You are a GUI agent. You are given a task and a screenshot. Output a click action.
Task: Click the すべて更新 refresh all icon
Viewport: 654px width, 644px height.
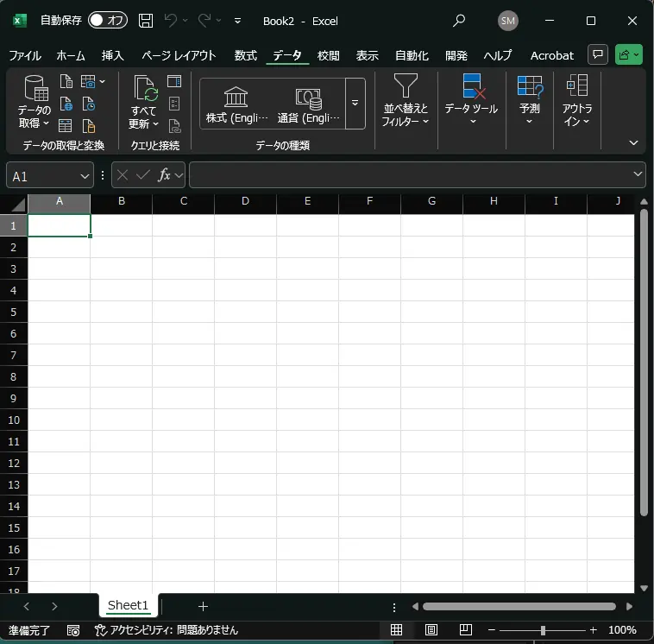(x=146, y=88)
